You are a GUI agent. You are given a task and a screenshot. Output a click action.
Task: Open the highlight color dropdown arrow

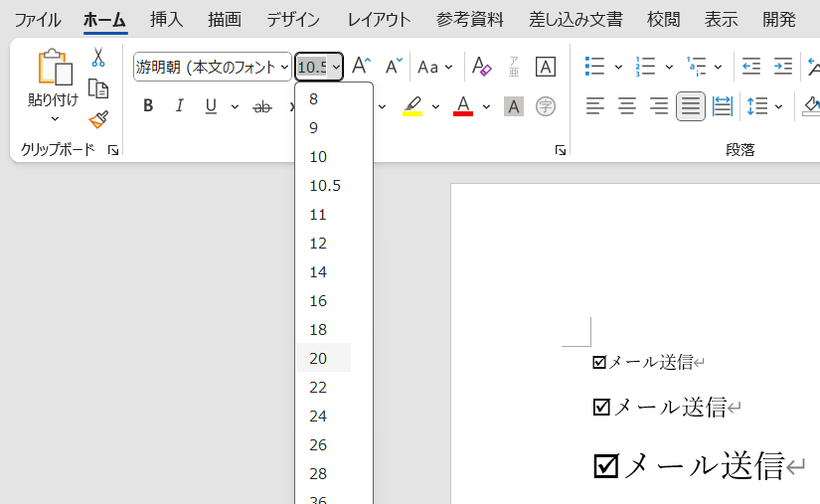point(435,106)
